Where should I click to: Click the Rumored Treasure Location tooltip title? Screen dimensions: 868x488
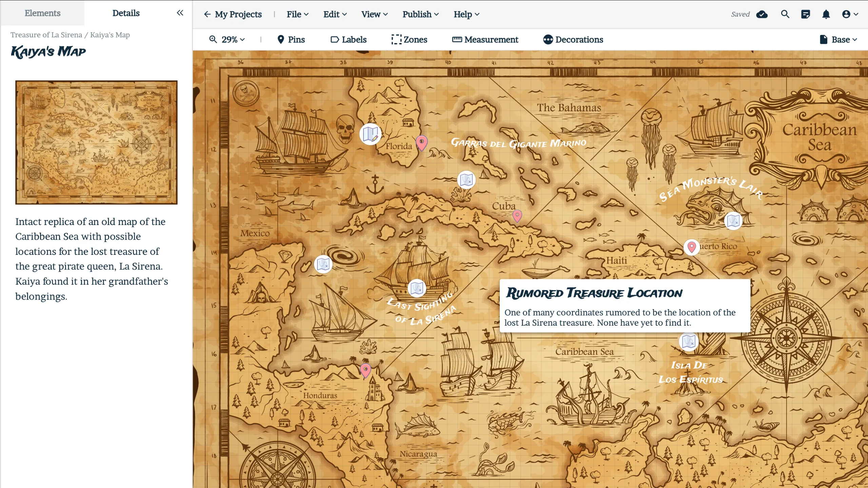[594, 293]
